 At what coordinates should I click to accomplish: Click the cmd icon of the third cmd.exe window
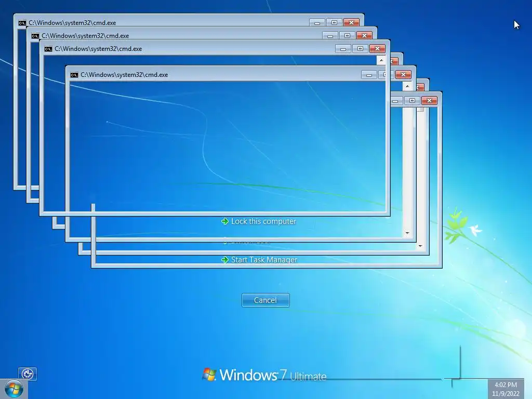pos(48,49)
